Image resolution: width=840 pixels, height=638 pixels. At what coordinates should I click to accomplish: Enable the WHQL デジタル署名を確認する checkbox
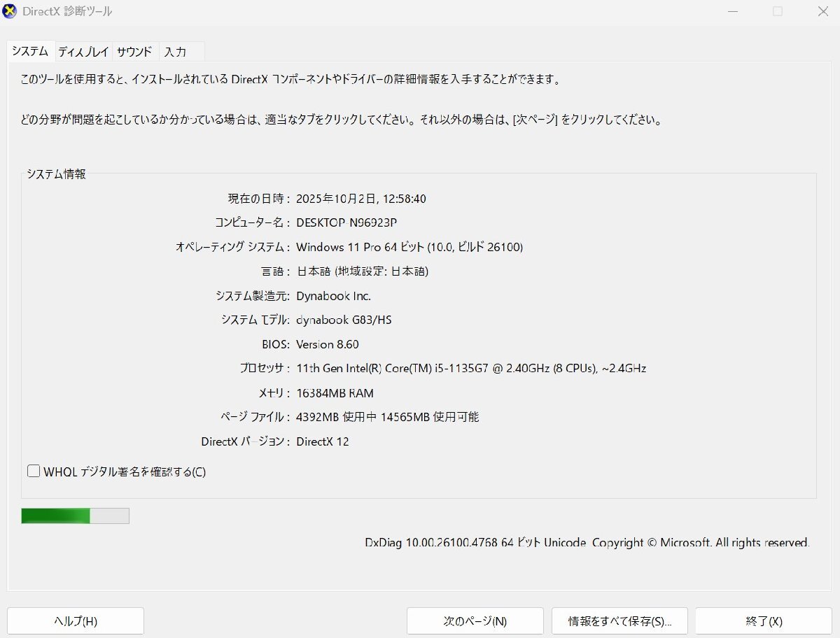pyautogui.click(x=33, y=472)
